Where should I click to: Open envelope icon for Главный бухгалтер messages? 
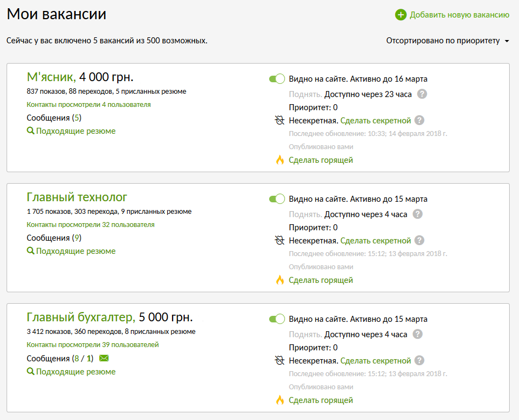pos(104,359)
